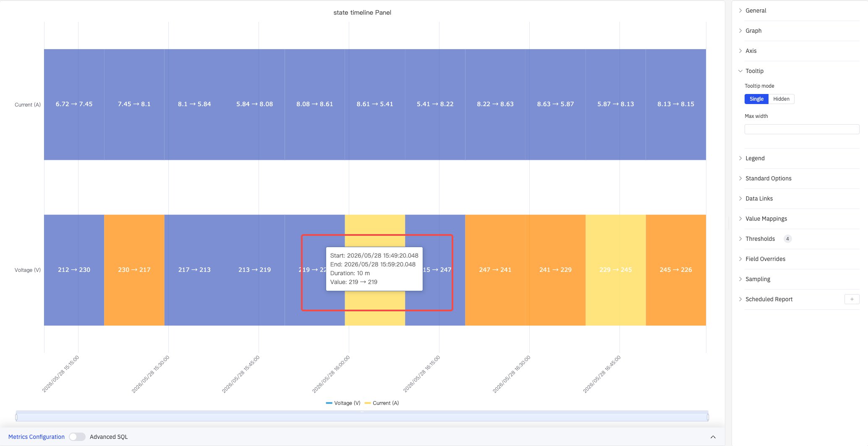Viewport: 868px width, 446px height.
Task: Toggle Voltage (V) legend item
Action: pyautogui.click(x=343, y=403)
